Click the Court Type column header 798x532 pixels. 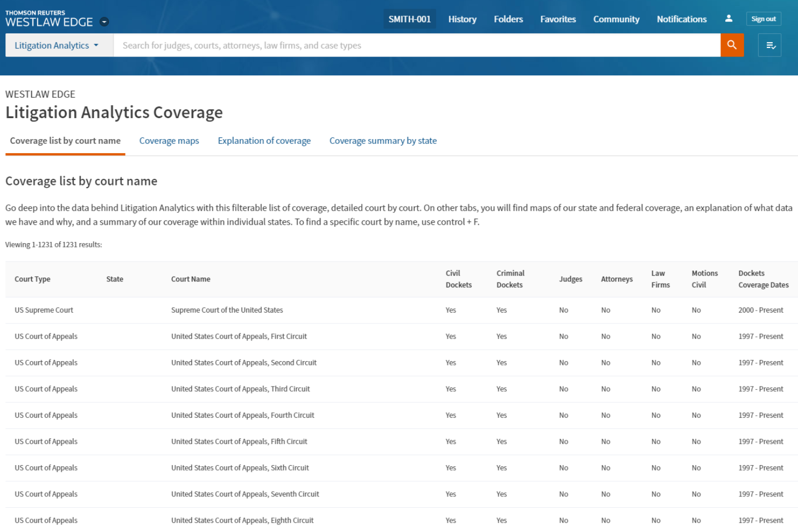(32, 279)
